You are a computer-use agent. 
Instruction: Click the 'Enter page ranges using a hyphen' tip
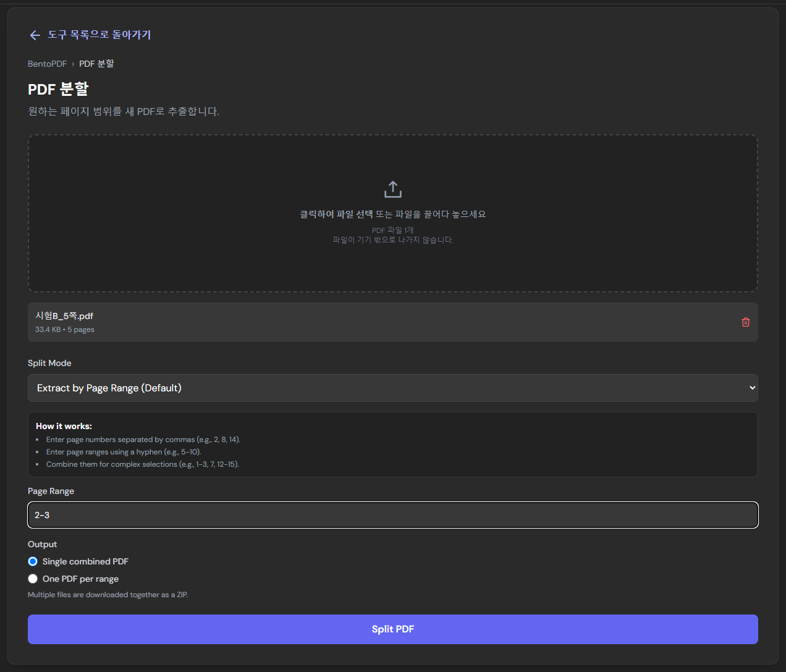click(124, 452)
